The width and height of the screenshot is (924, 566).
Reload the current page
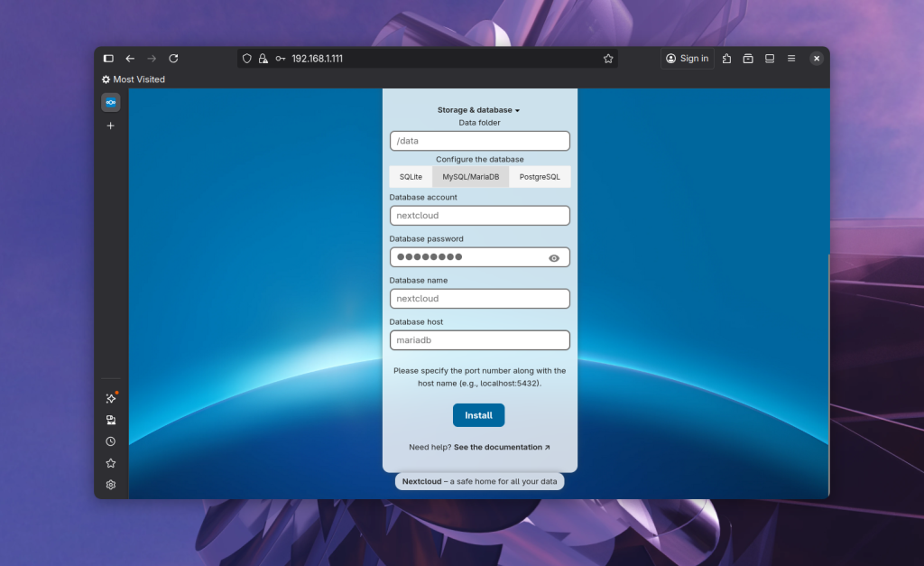click(x=173, y=59)
